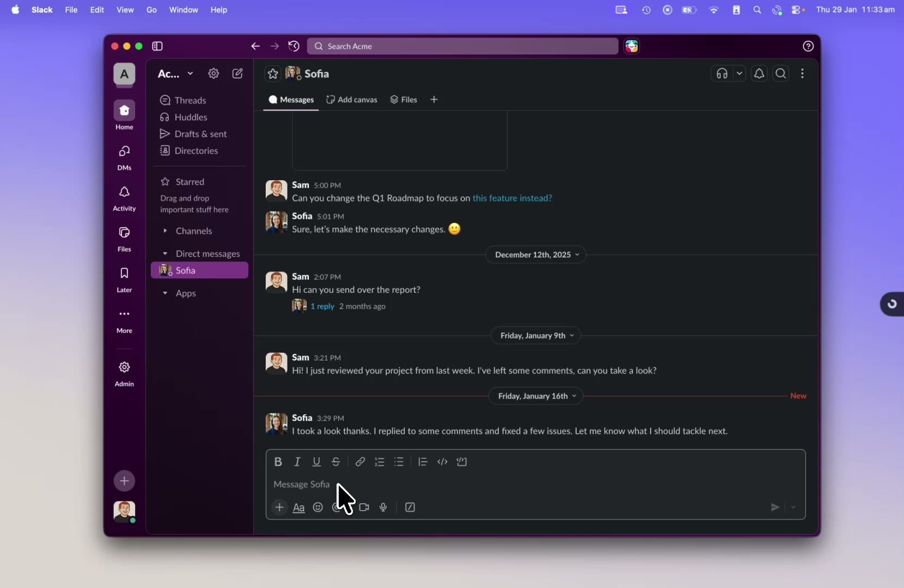Collapse the Apps section
Image resolution: width=904 pixels, height=588 pixels.
click(165, 293)
